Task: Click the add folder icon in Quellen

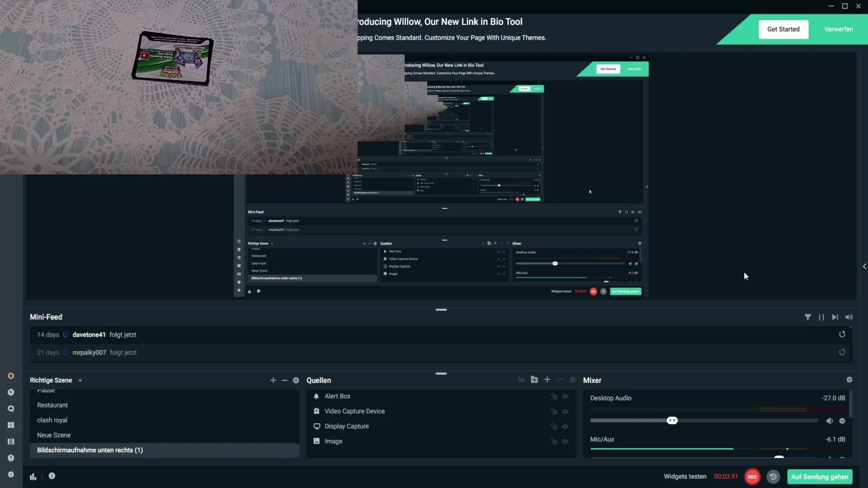Action: coord(534,380)
